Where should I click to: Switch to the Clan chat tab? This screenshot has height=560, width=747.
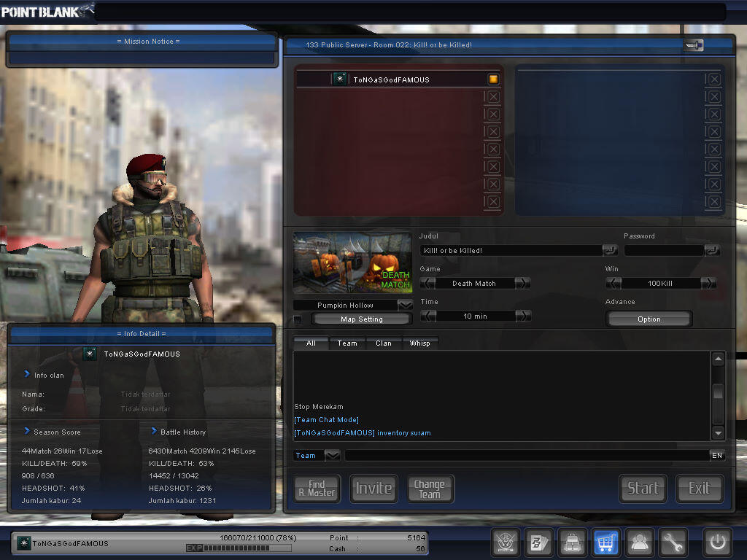pyautogui.click(x=384, y=343)
